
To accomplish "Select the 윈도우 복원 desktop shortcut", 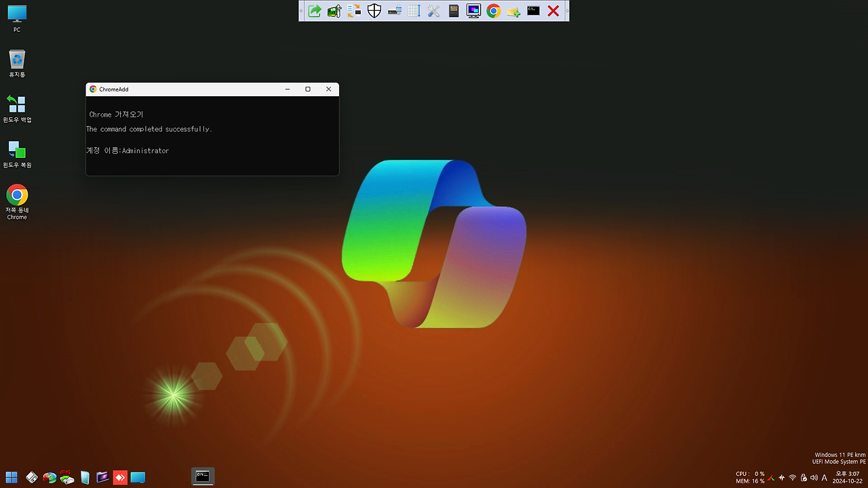I will (x=17, y=155).
